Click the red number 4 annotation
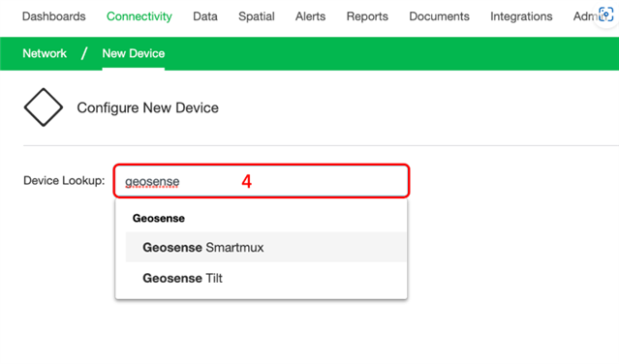This screenshot has height=364, width=619. point(247,182)
